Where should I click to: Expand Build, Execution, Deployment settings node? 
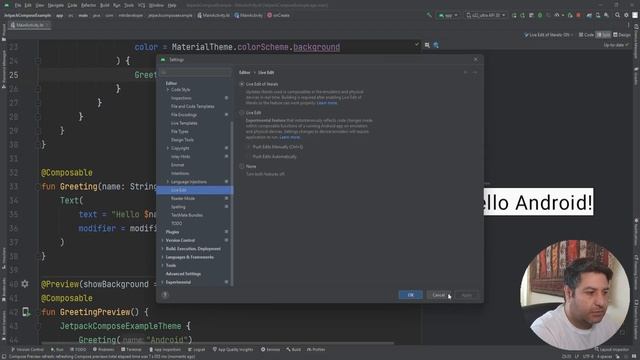click(x=162, y=248)
